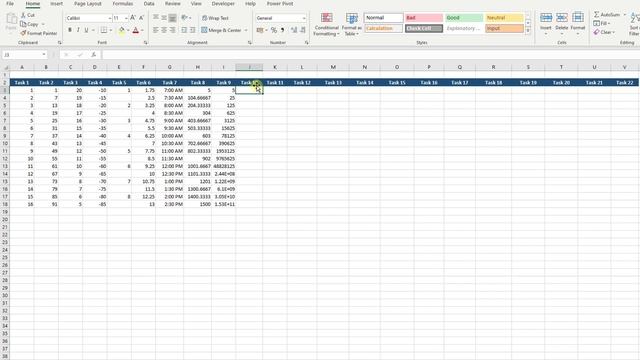Select column K header
Screen dimensions: 640x360
click(x=275, y=67)
